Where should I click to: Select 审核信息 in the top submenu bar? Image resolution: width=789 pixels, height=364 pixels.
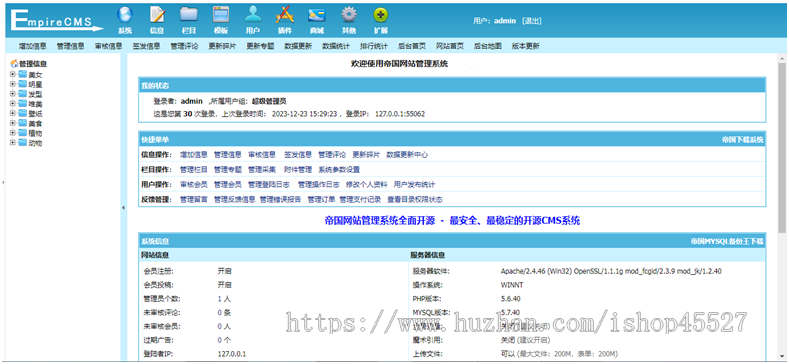click(108, 46)
